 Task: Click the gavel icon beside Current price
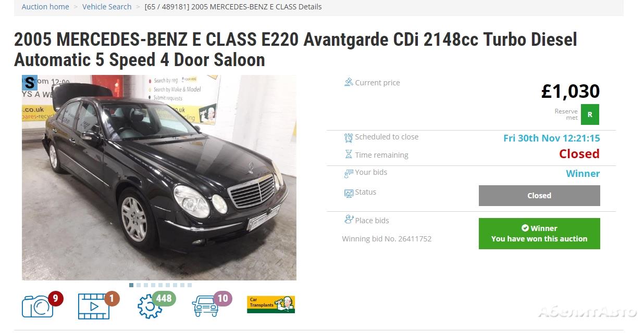(x=349, y=82)
